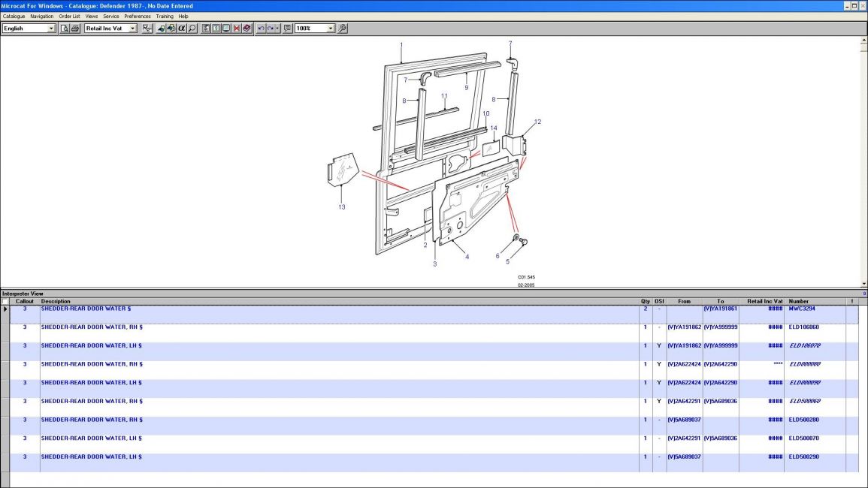Click callout number 4 in the diagram
This screenshot has height=488, width=868.
[x=467, y=257]
